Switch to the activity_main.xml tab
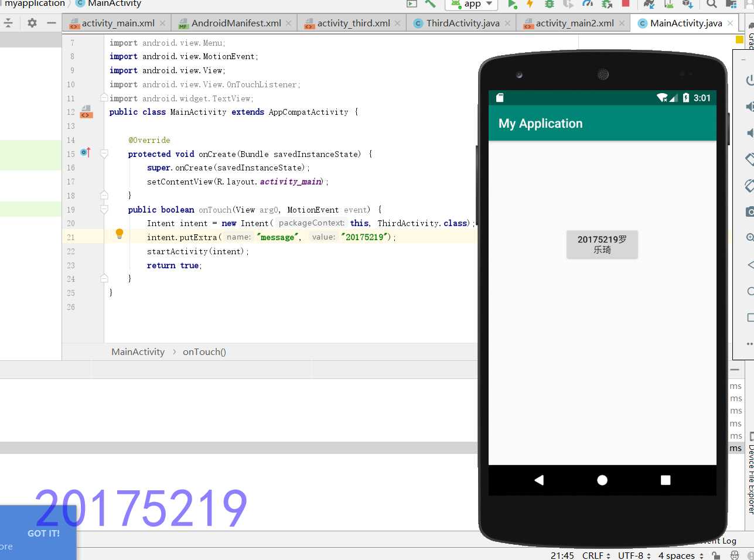The image size is (754, 560). pos(118,23)
